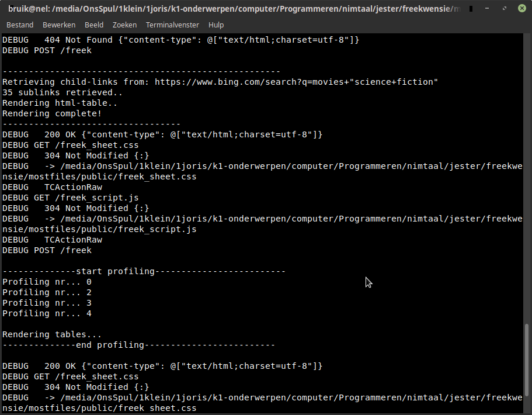This screenshot has width=532, height=415.
Task: Click the 'Profiling nr... 0' line
Action: pos(47,282)
